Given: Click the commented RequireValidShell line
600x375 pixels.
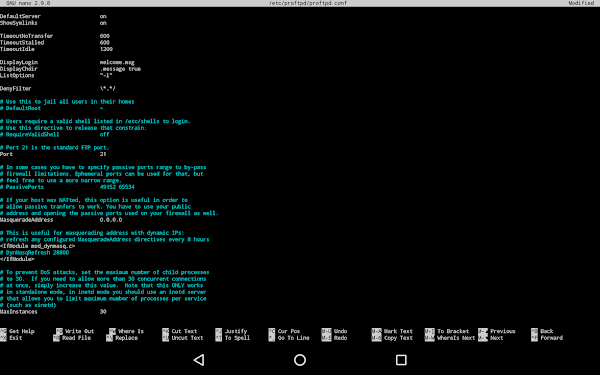Looking at the screenshot, I should [55, 134].
